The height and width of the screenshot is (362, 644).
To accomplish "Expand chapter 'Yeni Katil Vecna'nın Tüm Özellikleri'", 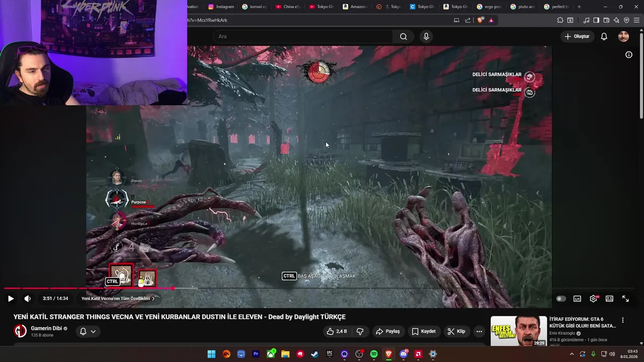I will pyautogui.click(x=118, y=299).
